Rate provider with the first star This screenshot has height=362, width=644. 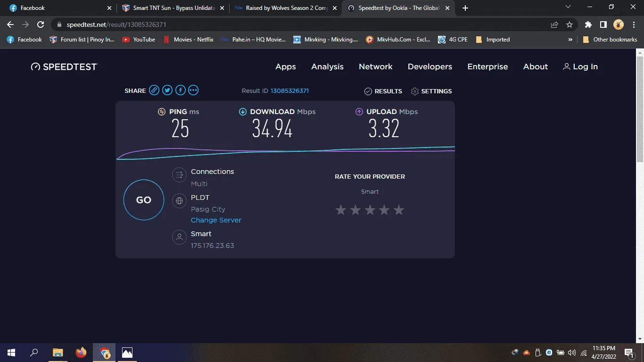pyautogui.click(x=341, y=210)
